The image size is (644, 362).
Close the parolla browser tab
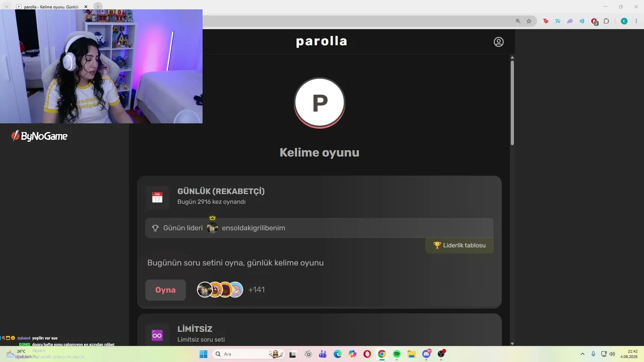coord(86,7)
